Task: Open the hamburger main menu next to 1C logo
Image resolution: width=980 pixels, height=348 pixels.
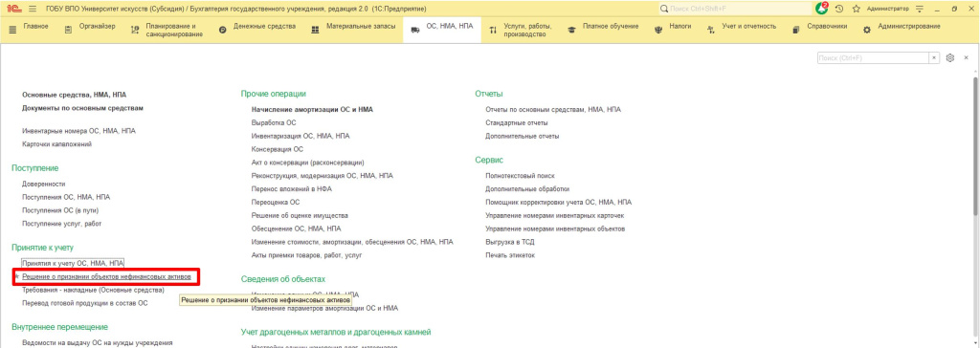Action: [33, 10]
